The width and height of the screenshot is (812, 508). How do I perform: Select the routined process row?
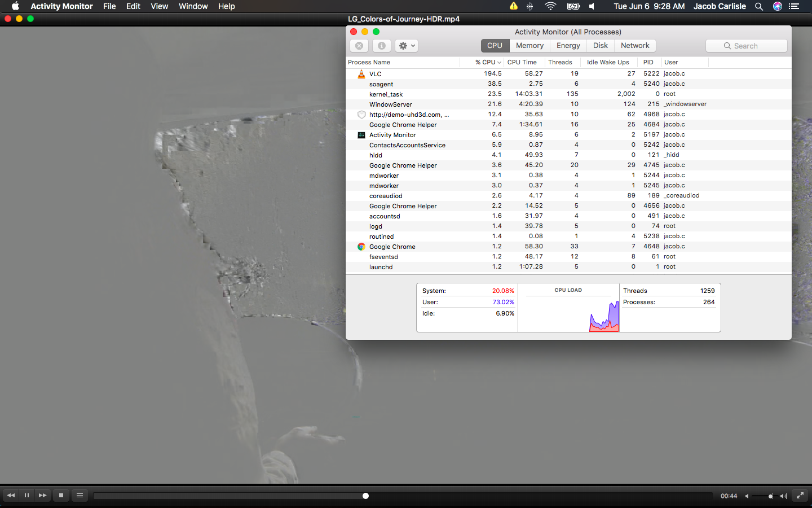click(568, 237)
